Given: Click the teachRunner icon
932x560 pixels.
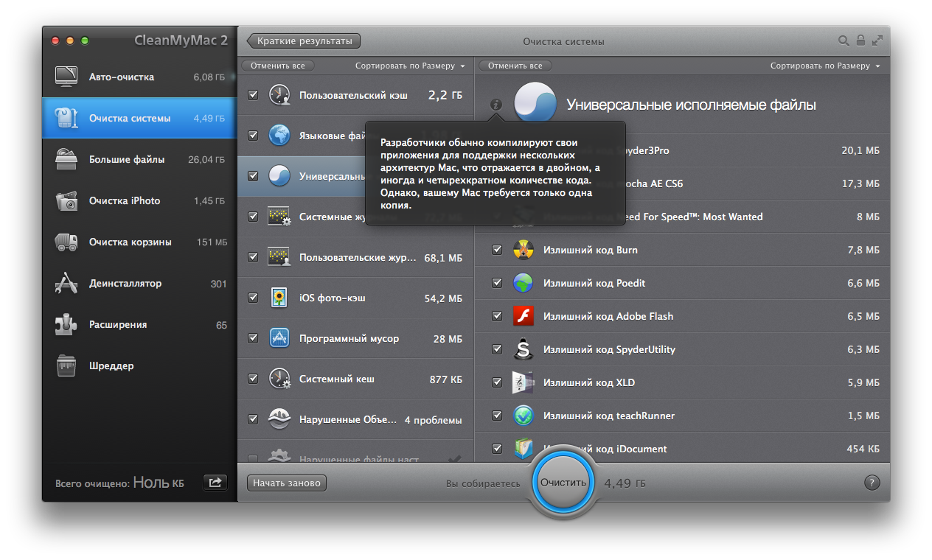Looking at the screenshot, I should [x=523, y=416].
